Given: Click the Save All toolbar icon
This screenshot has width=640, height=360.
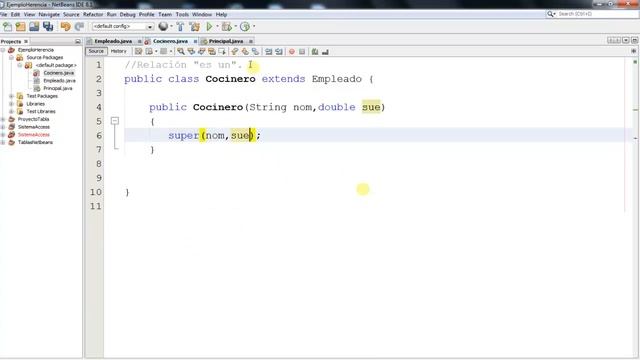Looking at the screenshot, I should pos(48,27).
